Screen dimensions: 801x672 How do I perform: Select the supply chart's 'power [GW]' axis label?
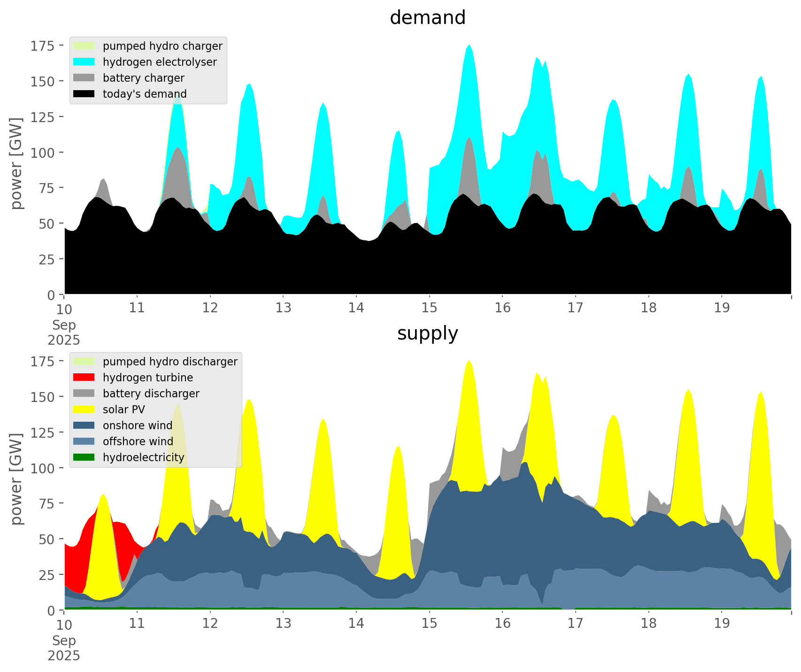pos(17,479)
